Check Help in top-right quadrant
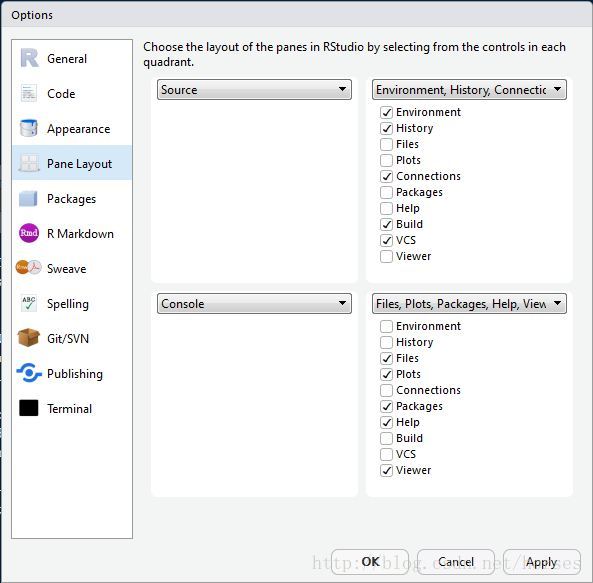 [x=386, y=208]
